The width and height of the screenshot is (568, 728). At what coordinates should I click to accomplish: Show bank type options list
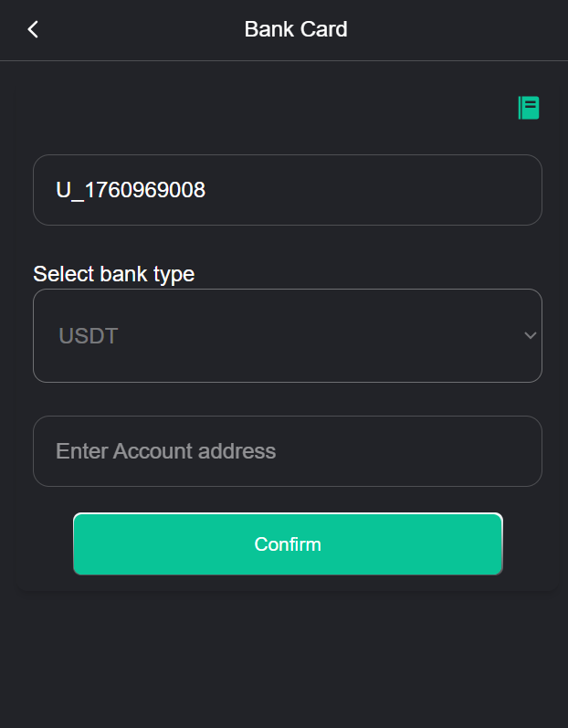click(x=287, y=335)
